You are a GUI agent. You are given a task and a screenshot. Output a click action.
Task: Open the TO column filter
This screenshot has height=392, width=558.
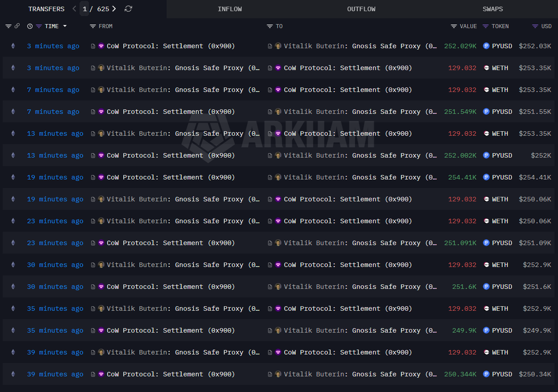pos(270,26)
